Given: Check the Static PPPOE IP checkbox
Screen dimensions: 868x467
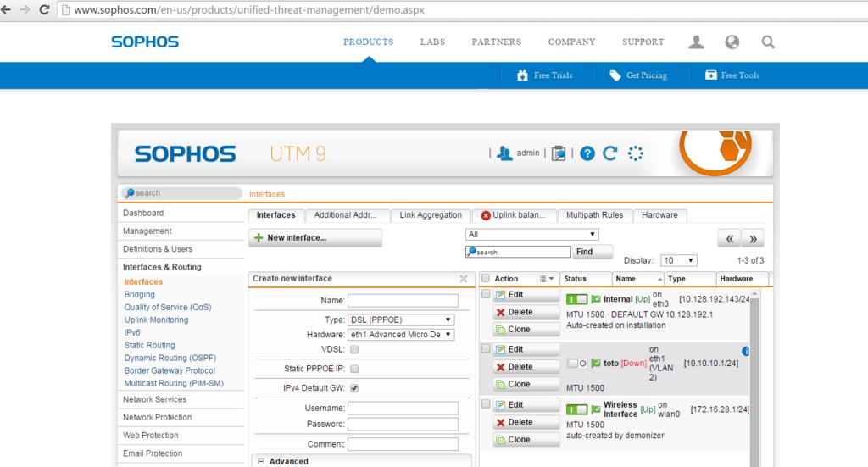Looking at the screenshot, I should tap(354, 369).
